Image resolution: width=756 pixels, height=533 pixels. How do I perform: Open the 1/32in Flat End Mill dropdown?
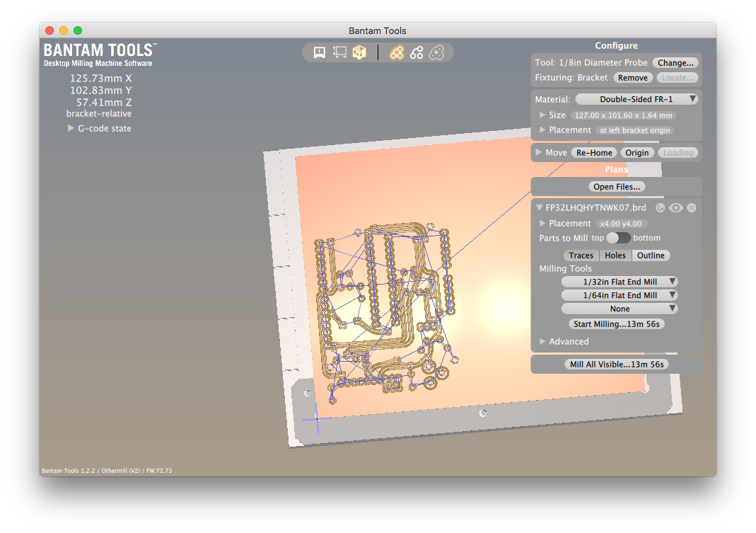tap(620, 282)
